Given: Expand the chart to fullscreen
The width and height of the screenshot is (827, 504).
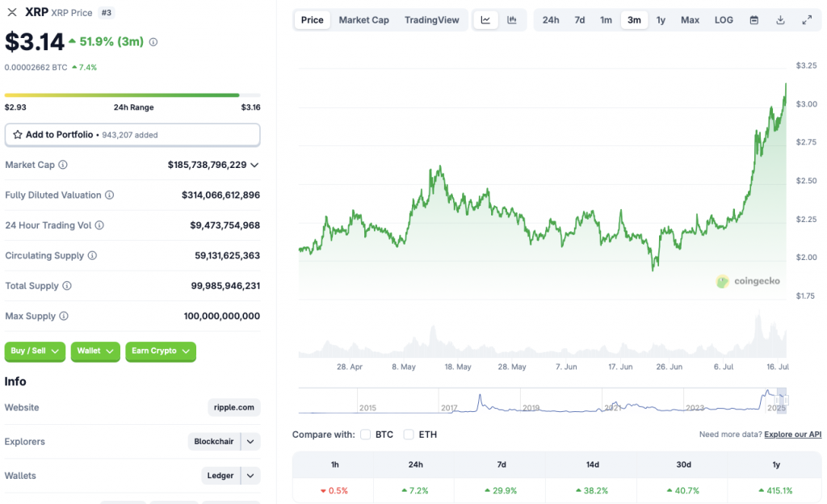Looking at the screenshot, I should [805, 19].
